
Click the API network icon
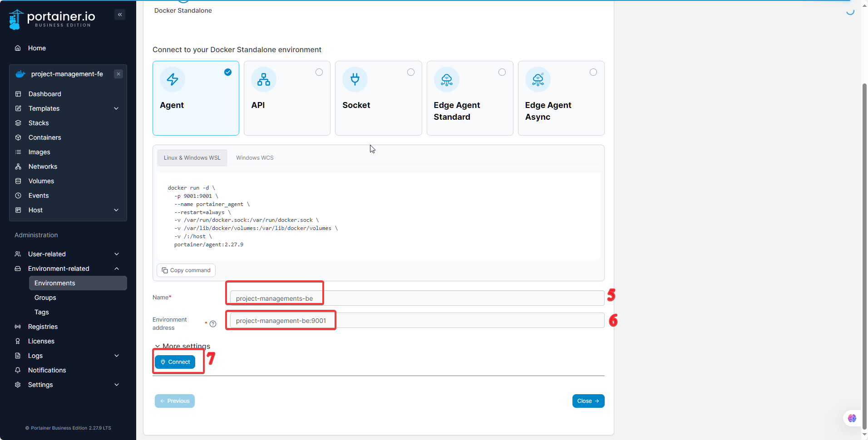point(264,79)
